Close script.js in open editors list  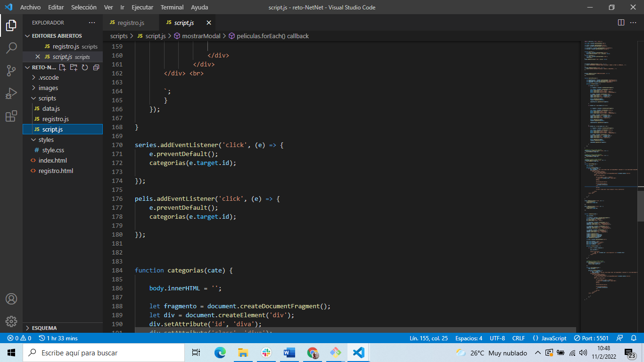pos(38,57)
